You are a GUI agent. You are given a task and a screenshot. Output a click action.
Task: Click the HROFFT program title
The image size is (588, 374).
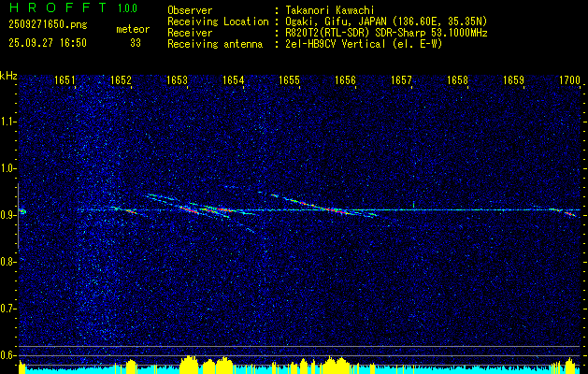[59, 7]
